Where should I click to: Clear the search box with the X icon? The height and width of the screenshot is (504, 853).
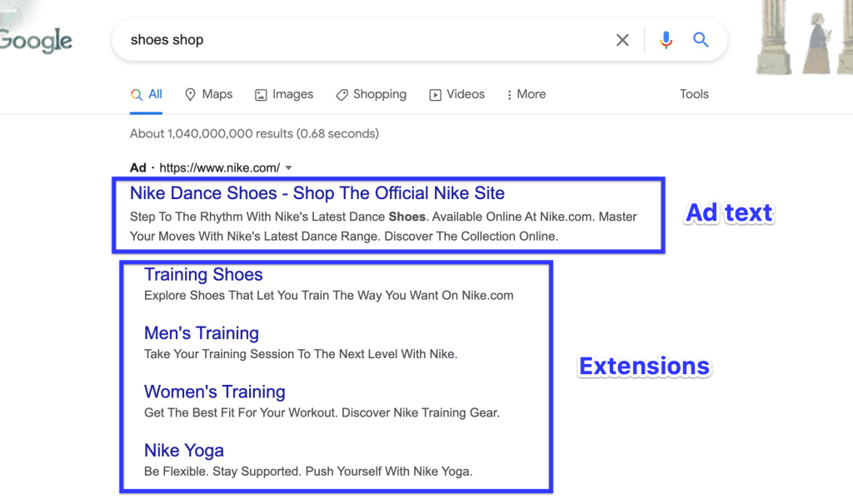pos(622,40)
